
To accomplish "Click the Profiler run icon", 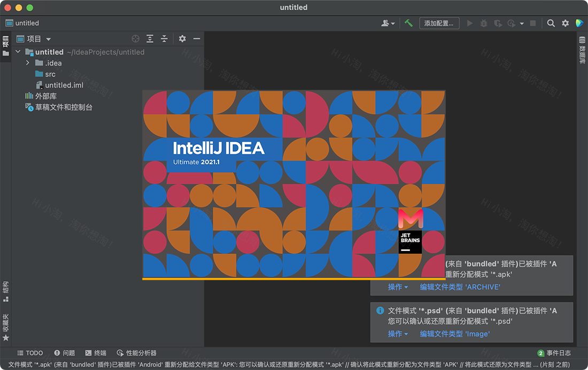I will (512, 24).
